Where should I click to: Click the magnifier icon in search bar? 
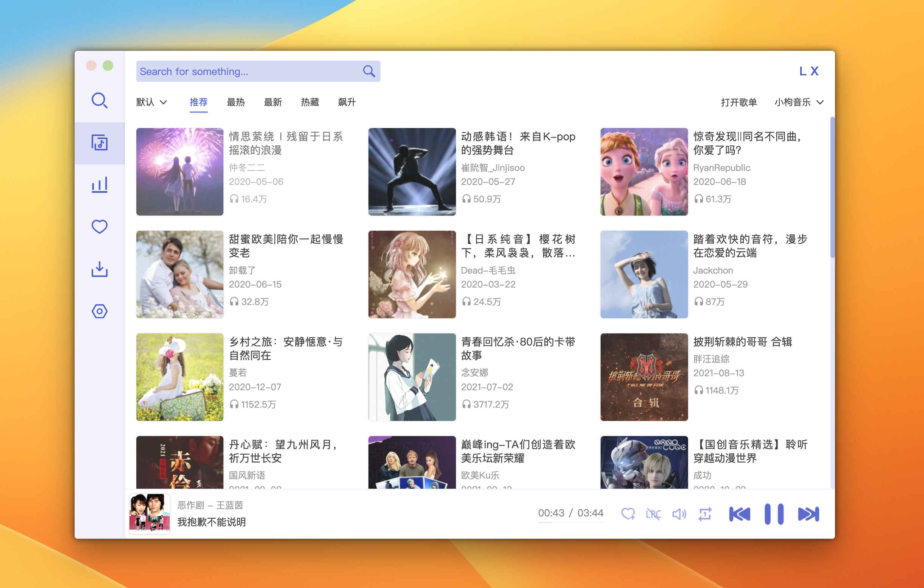(369, 71)
